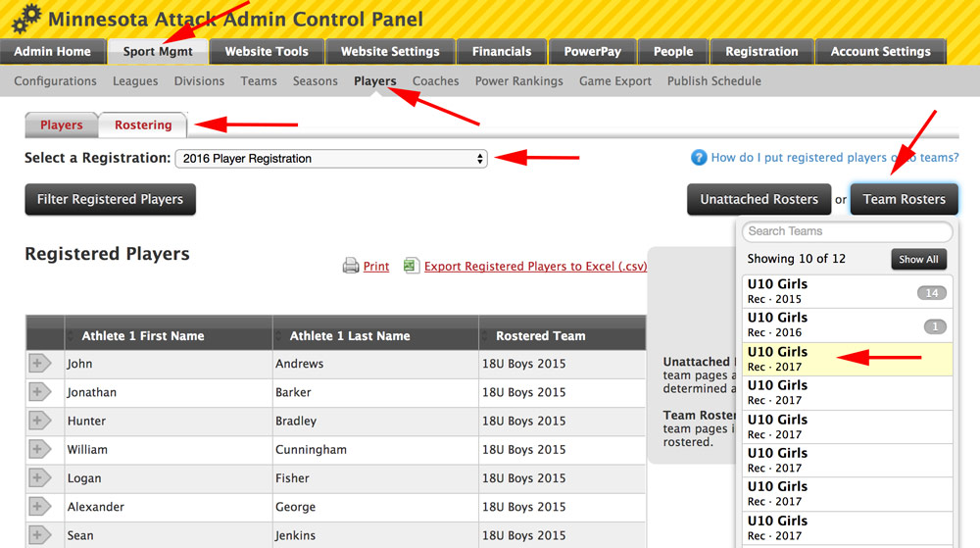Sort by Athlete 1 Last Name column

(x=375, y=335)
